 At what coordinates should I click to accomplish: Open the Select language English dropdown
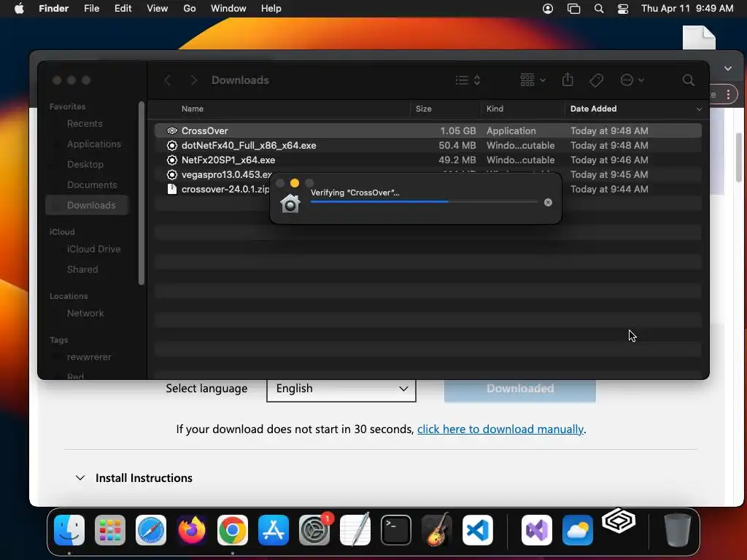(341, 389)
